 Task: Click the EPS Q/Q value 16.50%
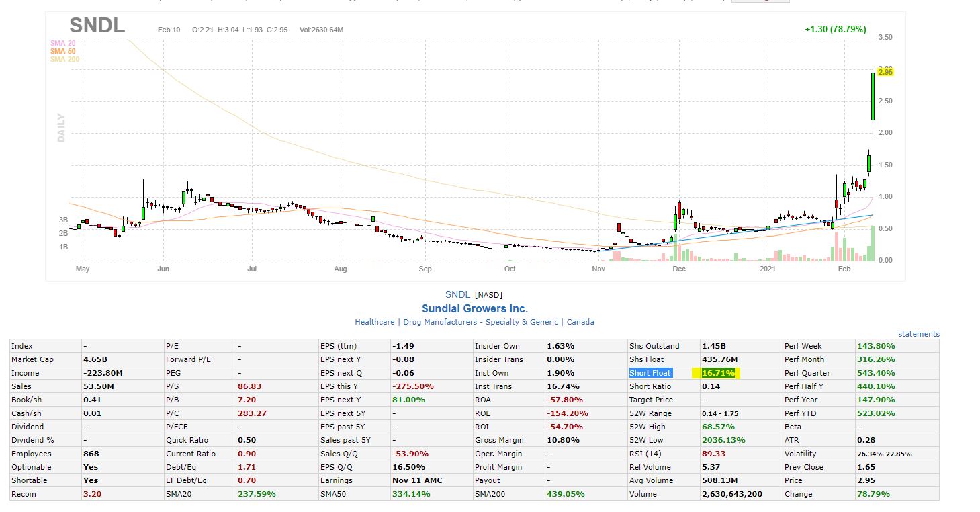[409, 467]
